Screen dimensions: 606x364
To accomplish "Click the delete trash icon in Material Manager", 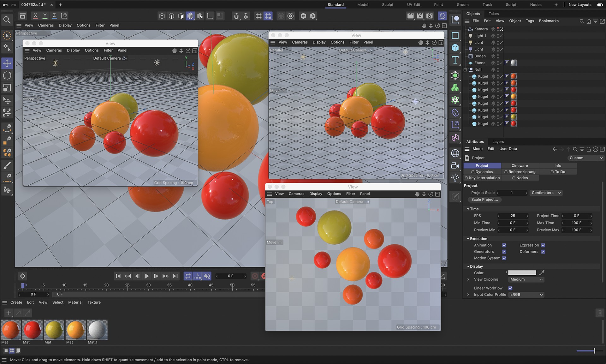I will (600, 313).
